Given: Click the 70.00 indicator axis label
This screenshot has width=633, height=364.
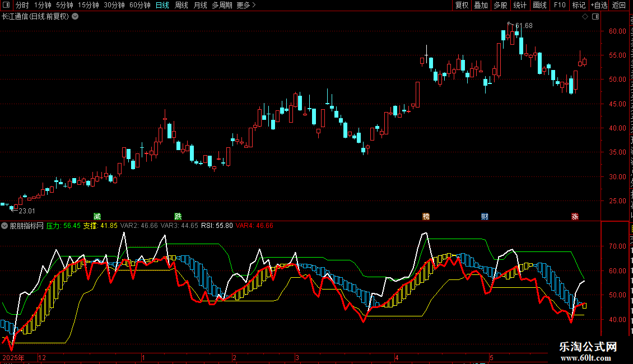Looking at the screenshot, I should [617, 246].
